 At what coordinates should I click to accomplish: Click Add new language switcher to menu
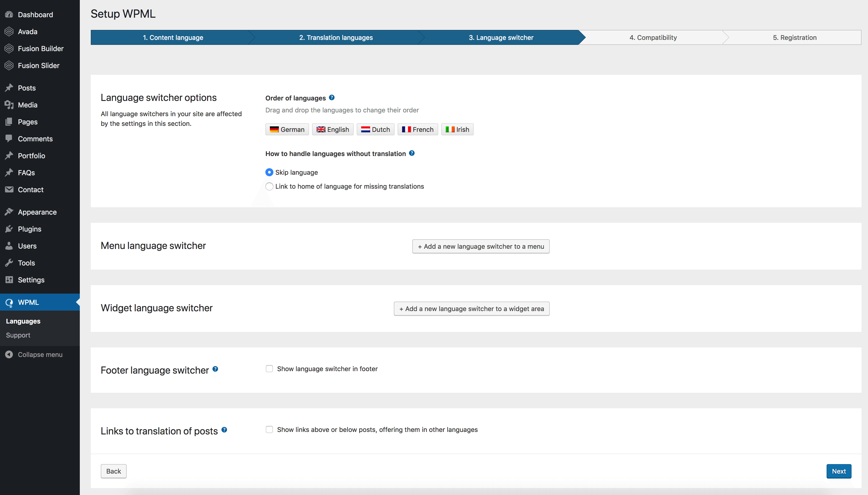point(480,246)
